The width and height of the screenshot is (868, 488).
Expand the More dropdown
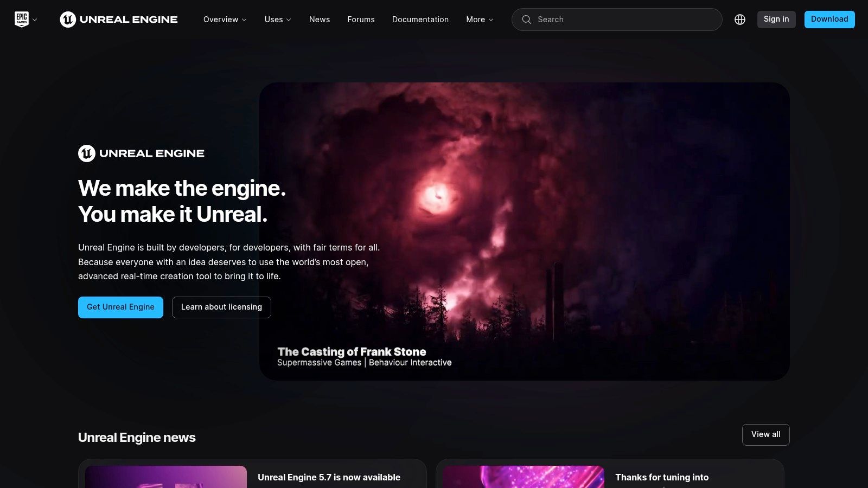478,20
